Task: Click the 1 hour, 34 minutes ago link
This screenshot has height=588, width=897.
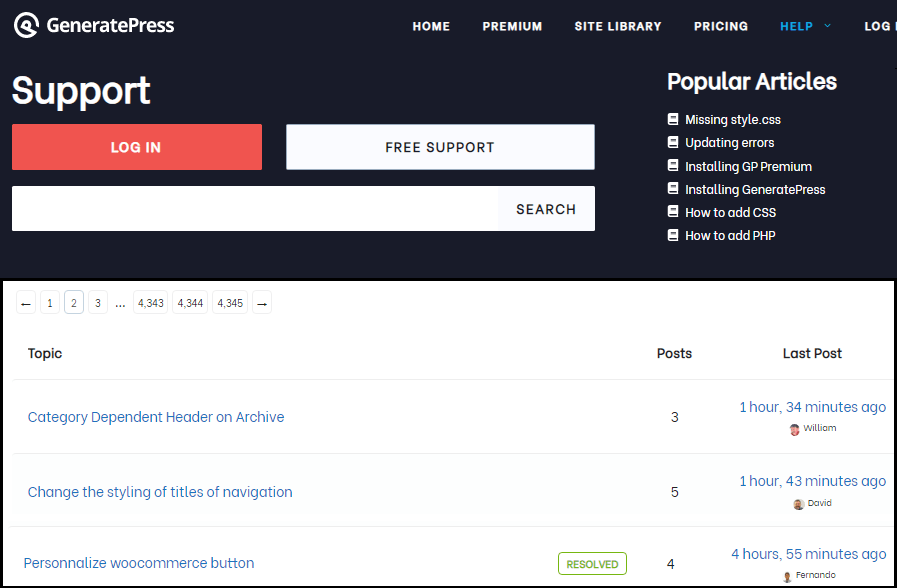Action: click(812, 407)
